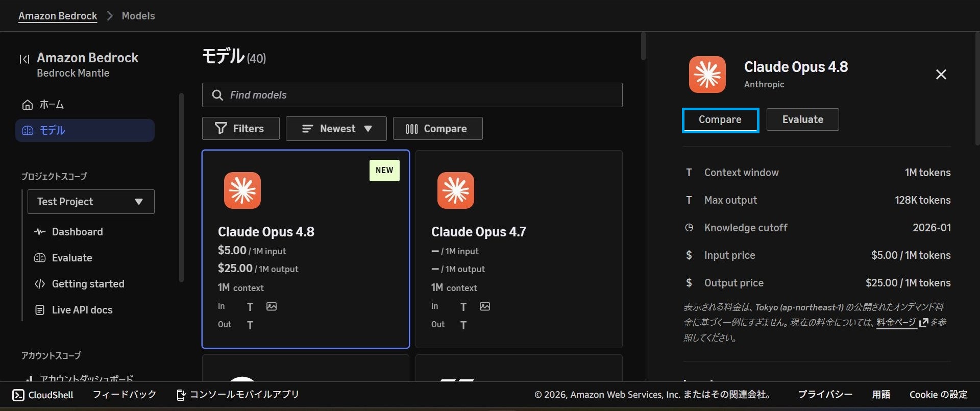Click the dollar icon beside Output price
Screen dimensions: 980x411
689,283
